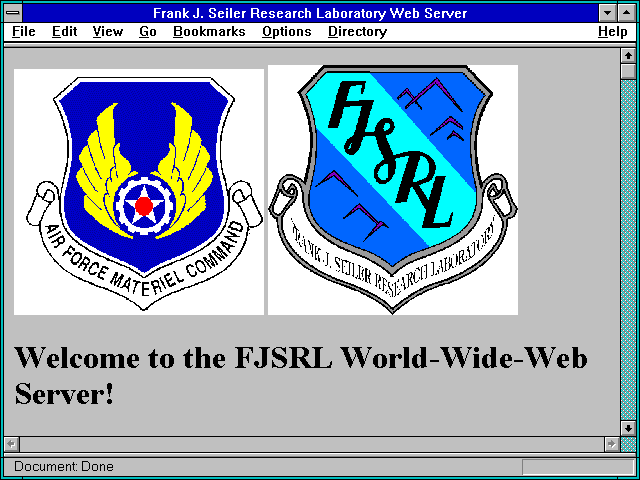Click the window title bar text
This screenshot has width=640, height=480.
point(310,13)
